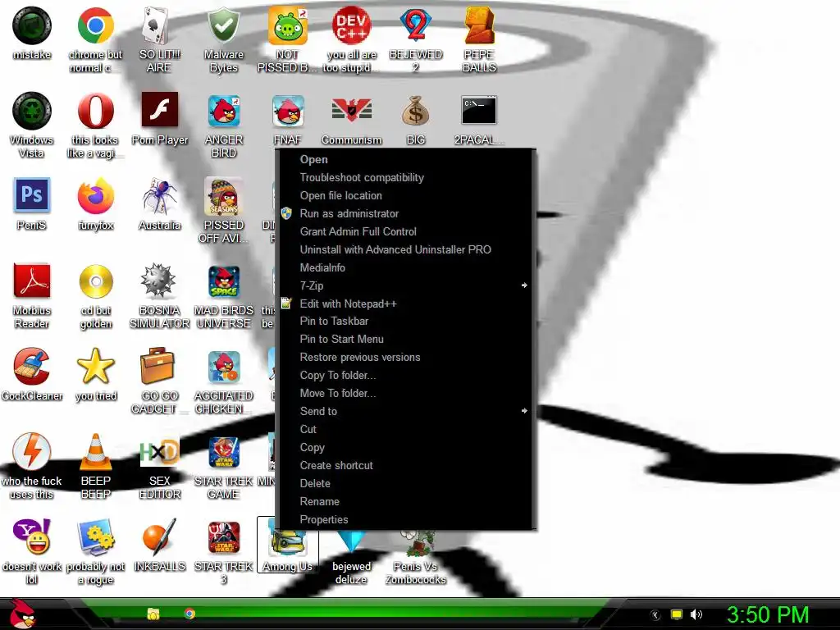Click the Flash player desktop icon
Viewport: 840px width, 630px height.
point(160,110)
